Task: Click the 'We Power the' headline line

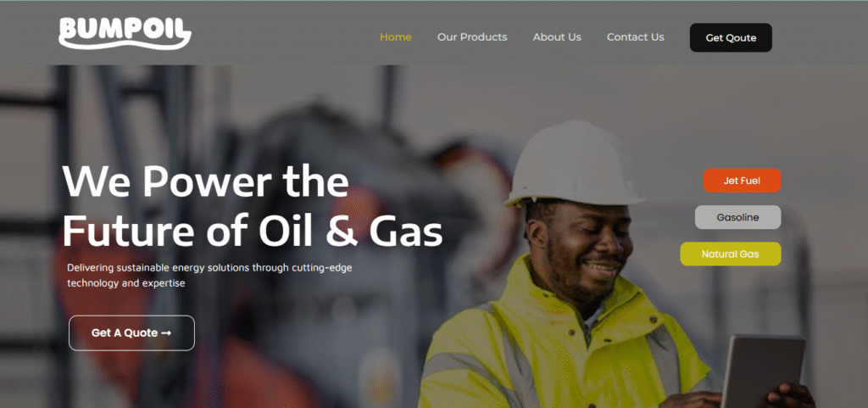Action: point(205,182)
